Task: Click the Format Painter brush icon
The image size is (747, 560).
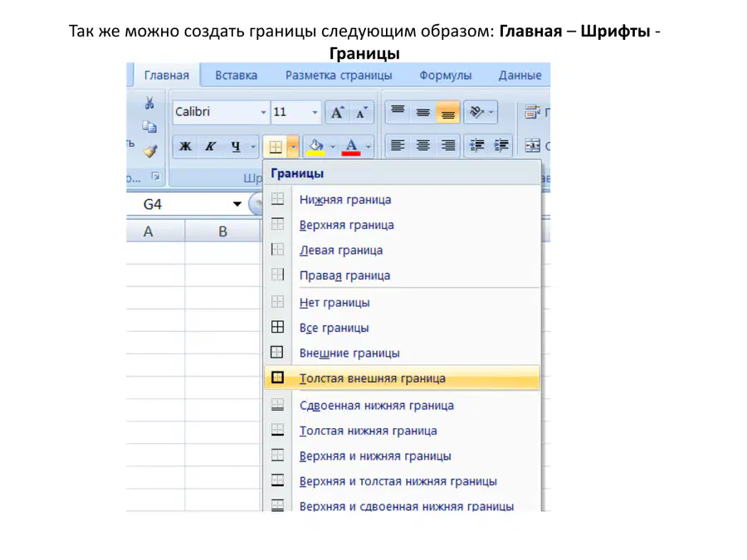Action: pos(150,152)
